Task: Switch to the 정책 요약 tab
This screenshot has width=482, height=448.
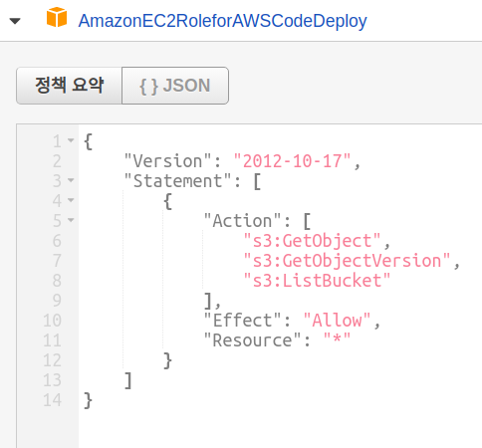Action: 69,86
